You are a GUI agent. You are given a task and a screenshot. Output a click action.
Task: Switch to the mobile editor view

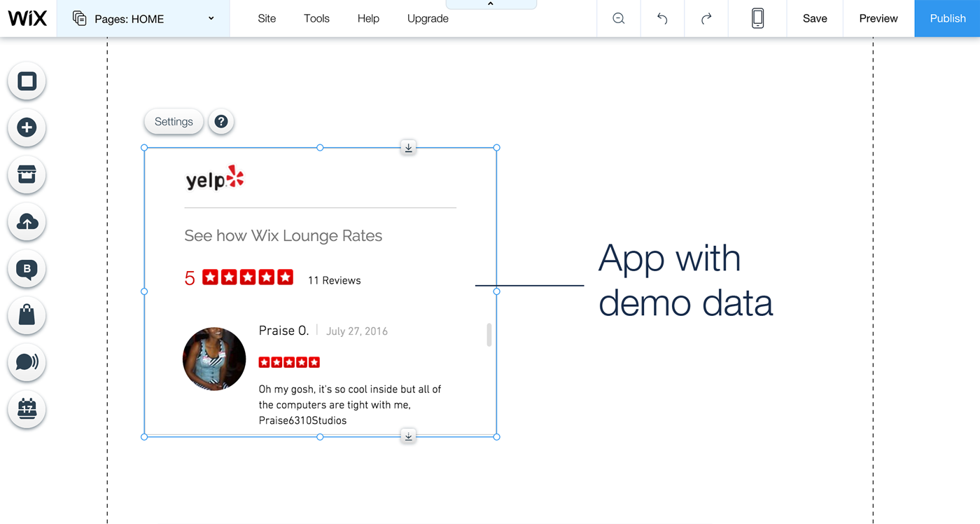pyautogui.click(x=757, y=19)
